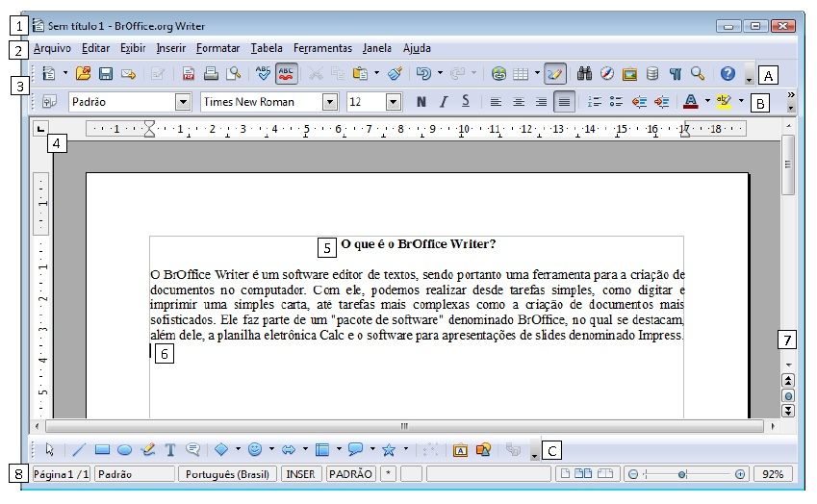Toggle Italic (I) formatting
Screen dimensions: 817x504
pos(444,102)
